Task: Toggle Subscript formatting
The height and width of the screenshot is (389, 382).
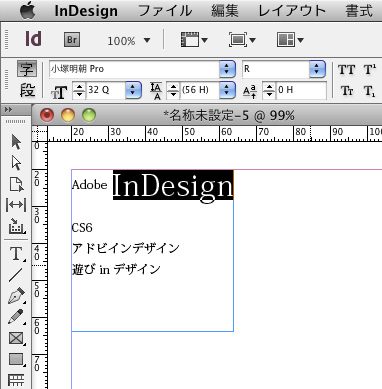Action: coord(369,91)
